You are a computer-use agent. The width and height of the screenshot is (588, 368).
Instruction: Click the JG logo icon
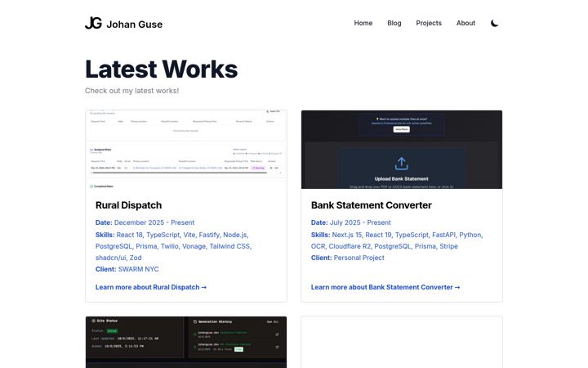pos(93,23)
